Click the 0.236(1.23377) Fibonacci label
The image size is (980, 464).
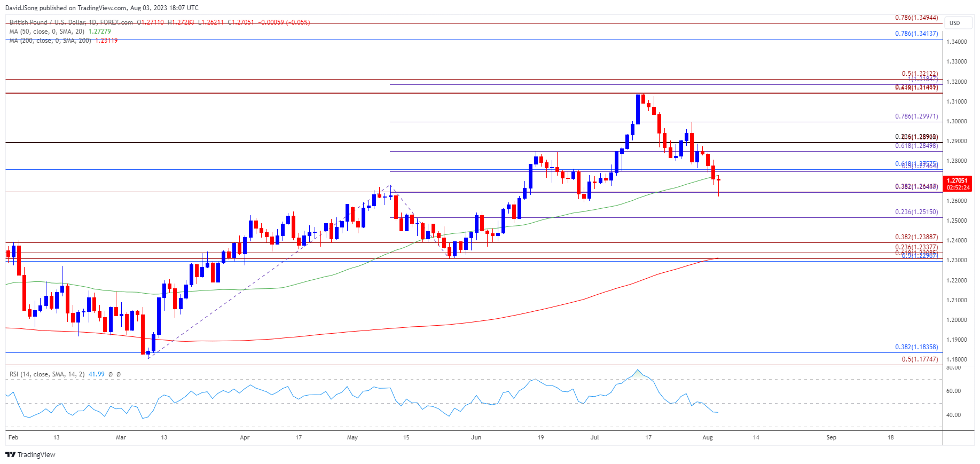coord(916,247)
